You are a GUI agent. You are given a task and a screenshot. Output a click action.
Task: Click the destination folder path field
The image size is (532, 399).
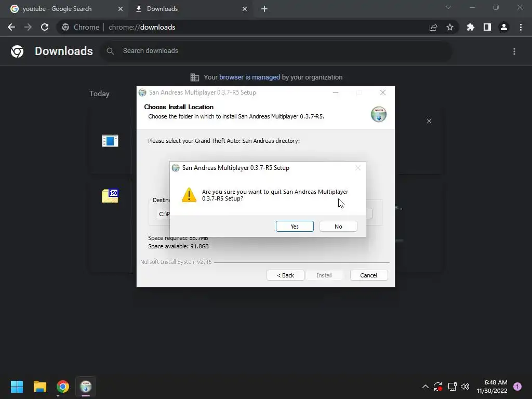(x=163, y=214)
